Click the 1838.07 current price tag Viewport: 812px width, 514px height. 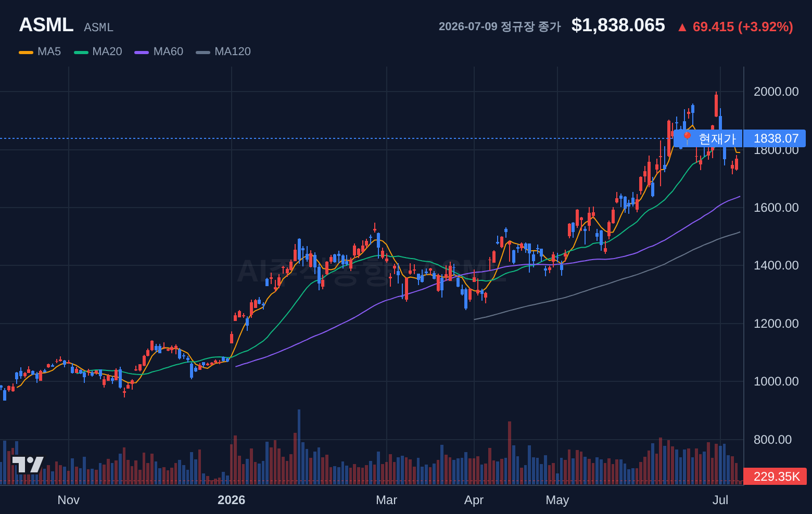775,138
